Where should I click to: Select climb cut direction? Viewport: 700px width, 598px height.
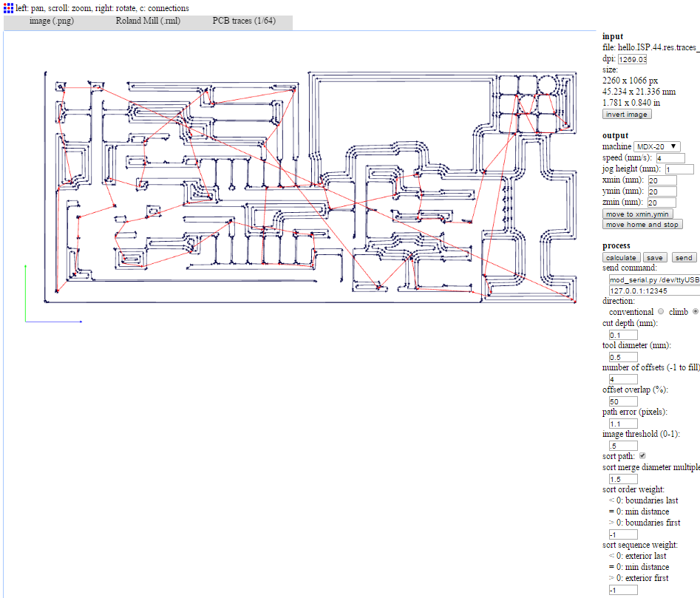point(695,311)
